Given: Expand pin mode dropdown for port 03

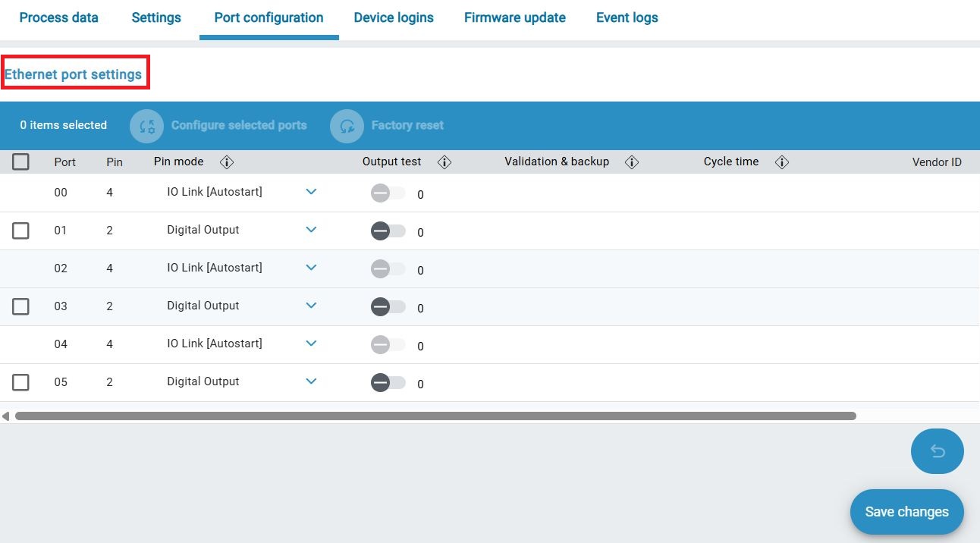Looking at the screenshot, I should pos(311,306).
